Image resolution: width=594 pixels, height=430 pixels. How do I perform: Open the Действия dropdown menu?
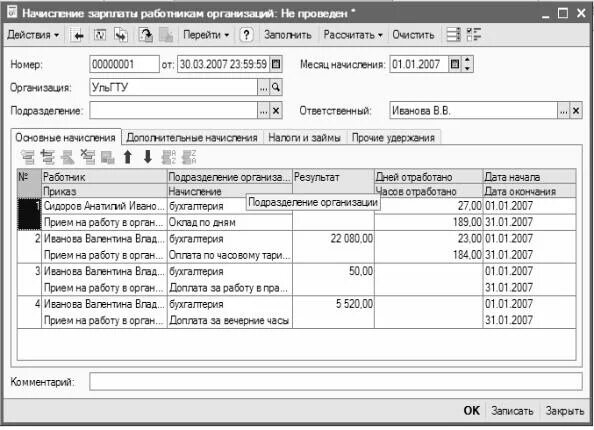tap(33, 35)
